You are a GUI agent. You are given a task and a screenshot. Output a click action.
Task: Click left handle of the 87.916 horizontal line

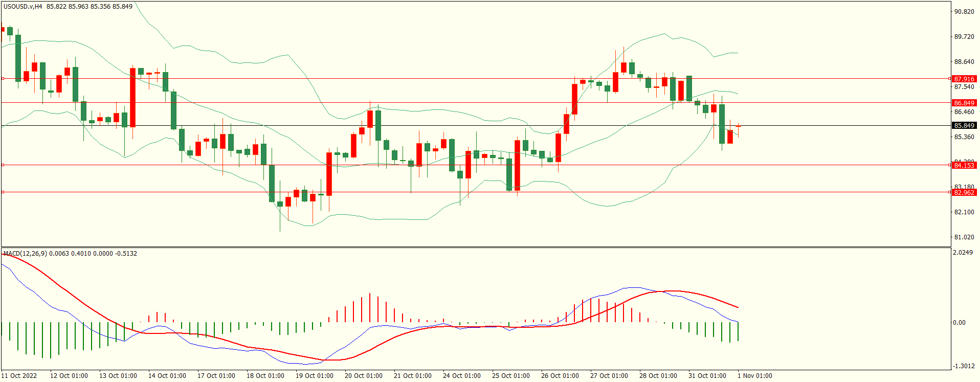tap(3, 79)
